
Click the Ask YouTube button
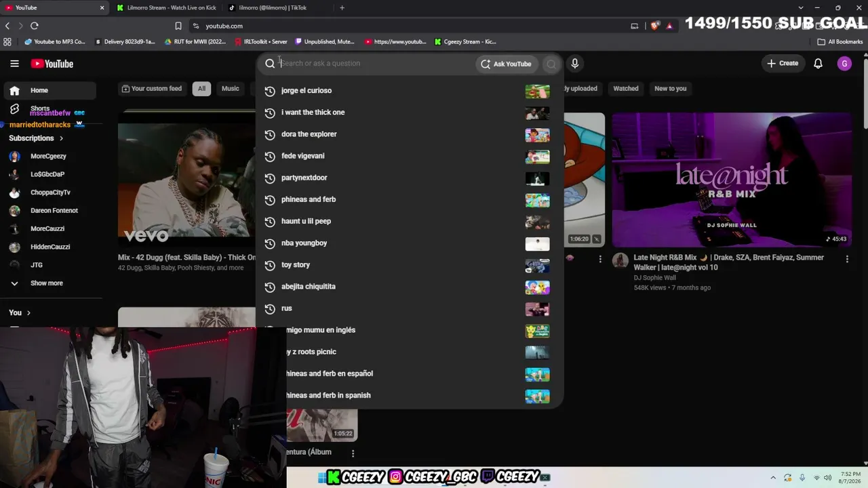[506, 64]
